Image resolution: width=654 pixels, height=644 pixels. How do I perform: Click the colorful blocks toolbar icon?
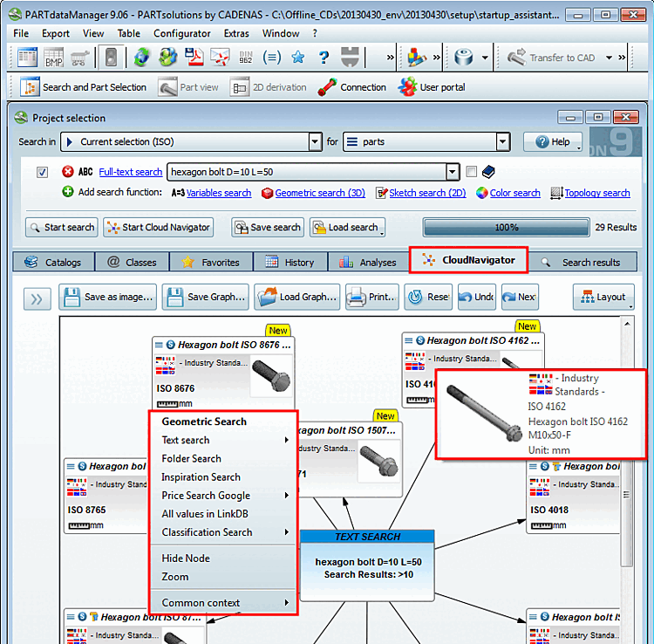click(416, 58)
